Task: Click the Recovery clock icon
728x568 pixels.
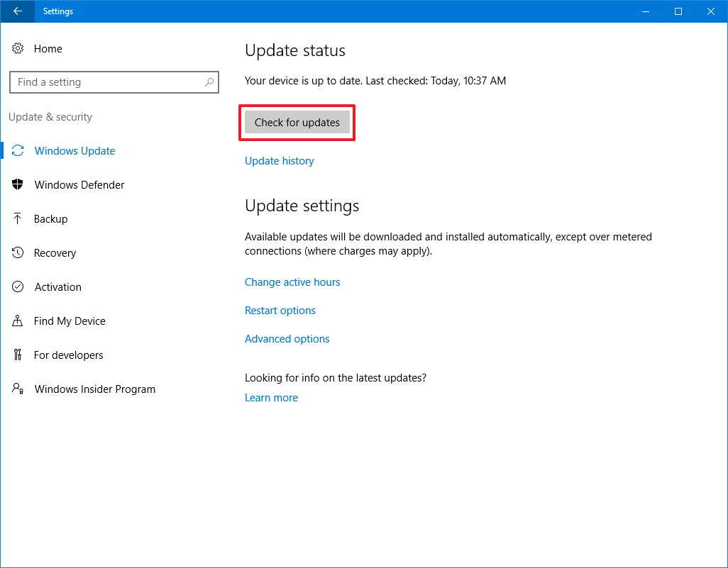Action: (18, 252)
